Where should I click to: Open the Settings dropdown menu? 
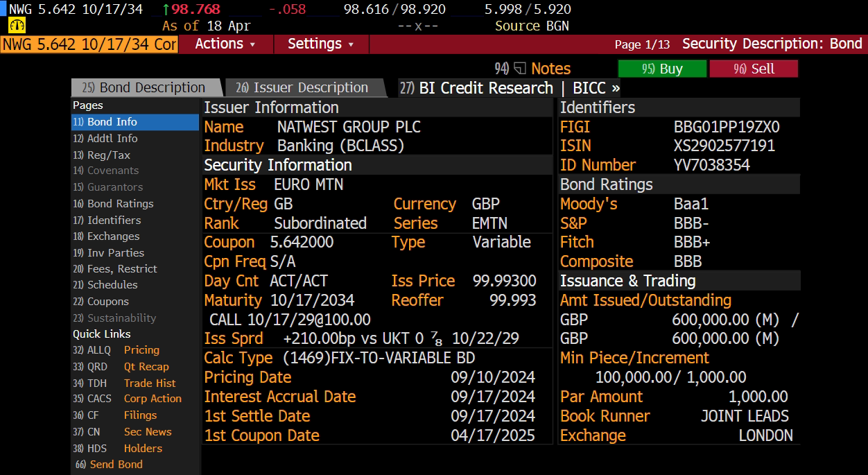click(x=321, y=44)
